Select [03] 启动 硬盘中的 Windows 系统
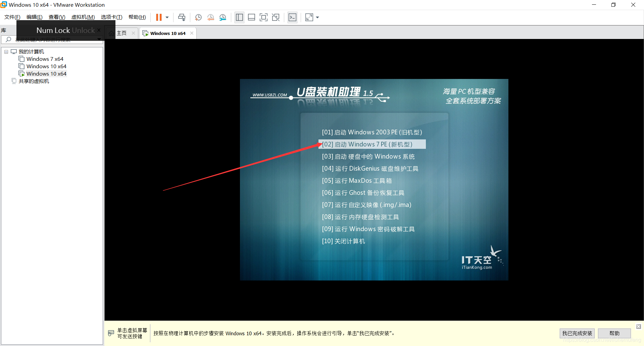The height and width of the screenshot is (346, 644). 368,157
